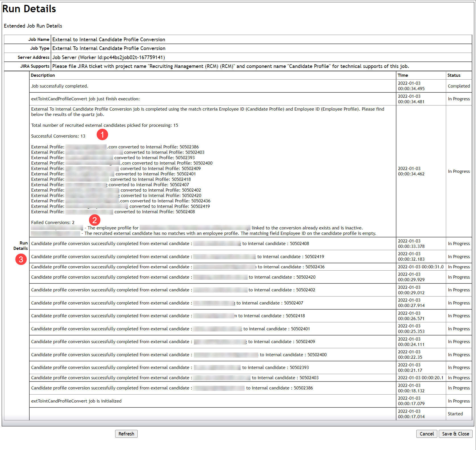The image size is (476, 450).
Task: Select line converted to Internal Profile 50502386
Action: [115, 147]
